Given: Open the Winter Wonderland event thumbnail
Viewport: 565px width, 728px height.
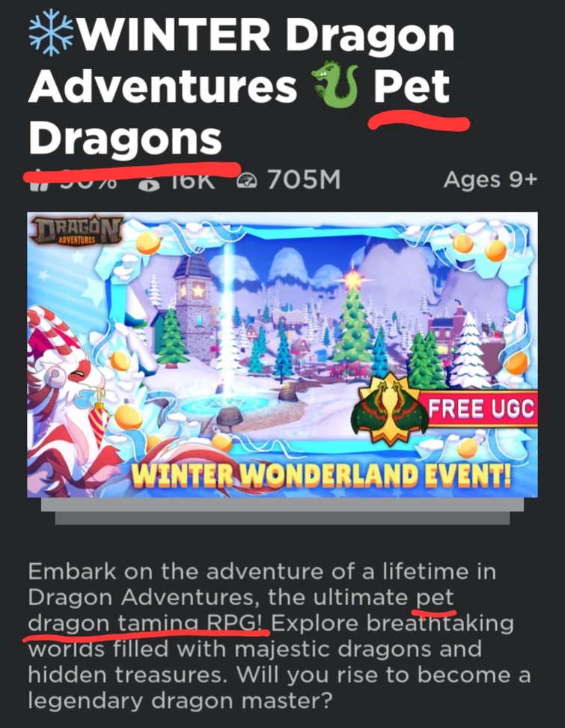Looking at the screenshot, I should pyautogui.click(x=283, y=355).
